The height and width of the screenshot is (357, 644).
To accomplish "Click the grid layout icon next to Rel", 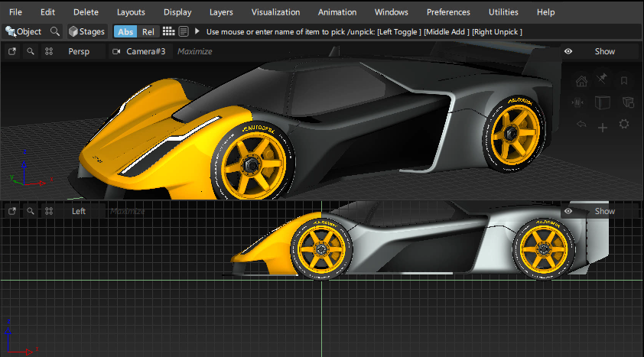I will coord(168,31).
